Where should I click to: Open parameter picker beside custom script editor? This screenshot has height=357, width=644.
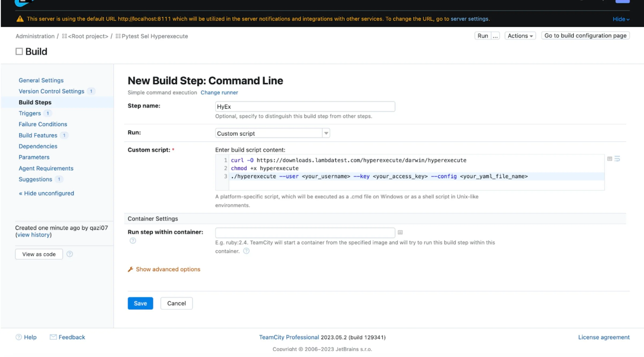609,159
